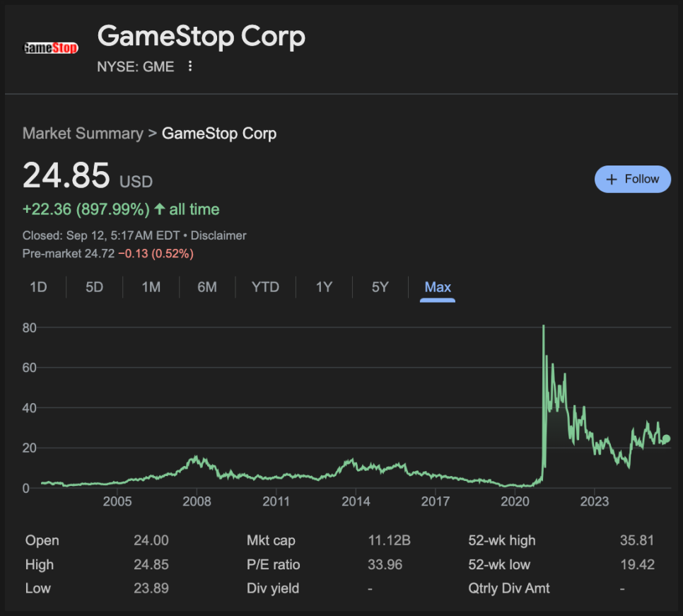Click the Qtrly Div Amt label
683x616 pixels.
509,588
